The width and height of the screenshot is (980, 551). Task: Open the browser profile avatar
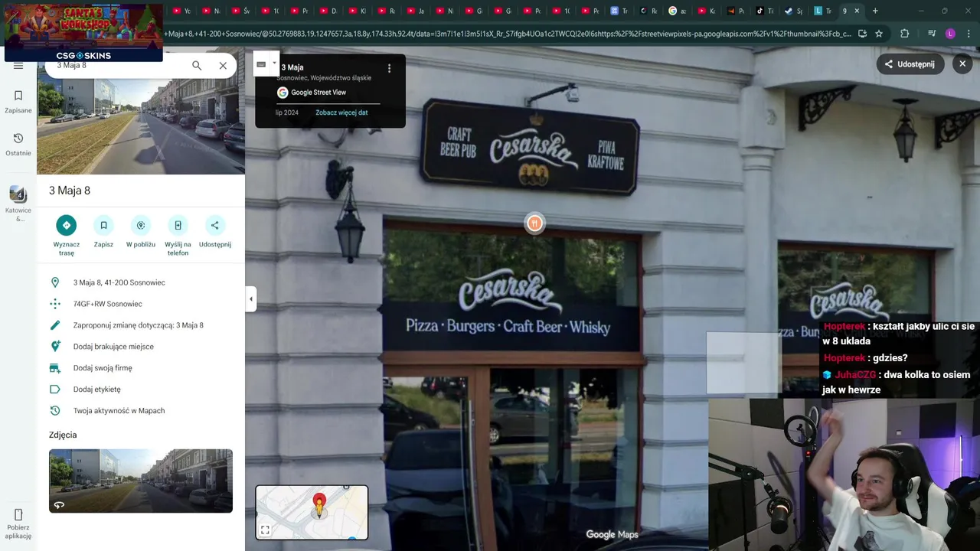950,34
